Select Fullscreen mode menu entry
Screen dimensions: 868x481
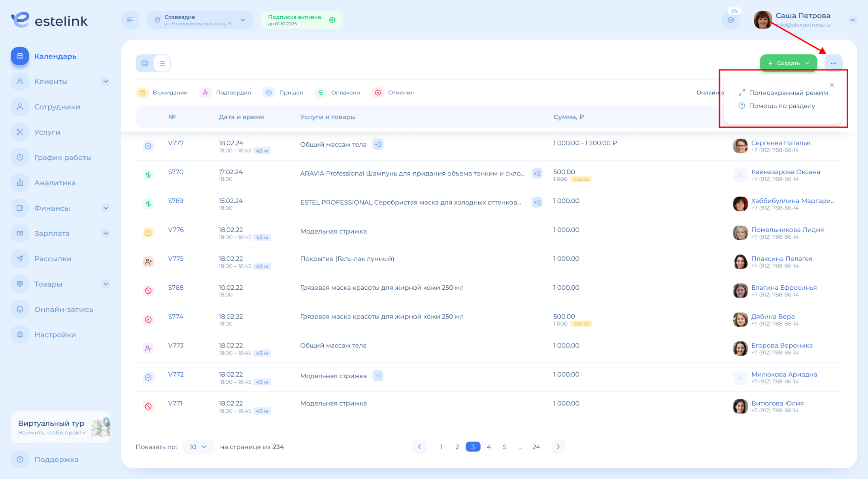(788, 92)
